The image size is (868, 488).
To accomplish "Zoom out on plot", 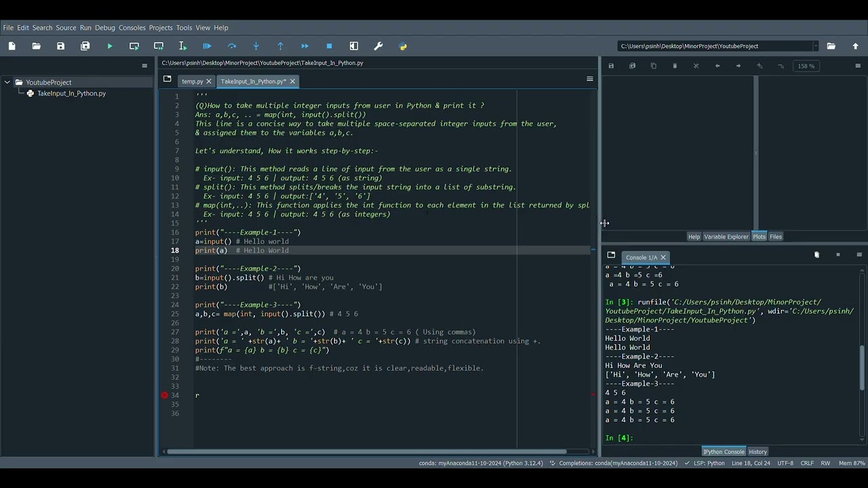I will click(x=781, y=66).
